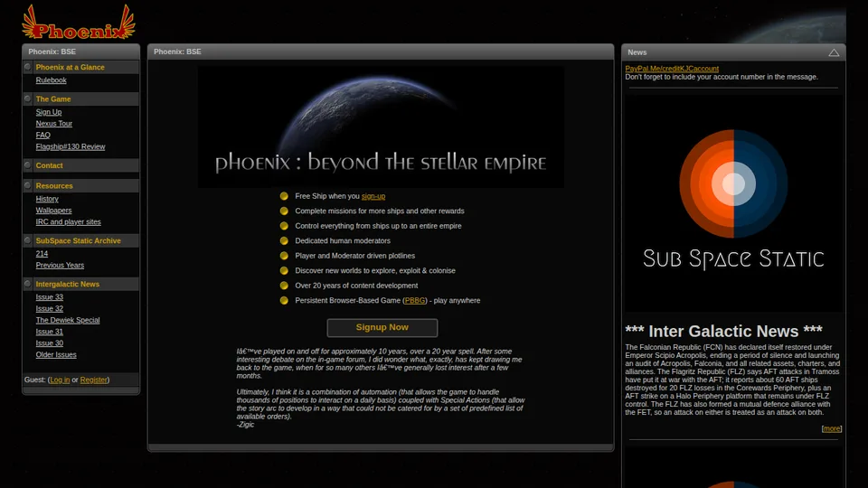
Task: Toggle the circle icon beside The Game
Action: (28, 99)
